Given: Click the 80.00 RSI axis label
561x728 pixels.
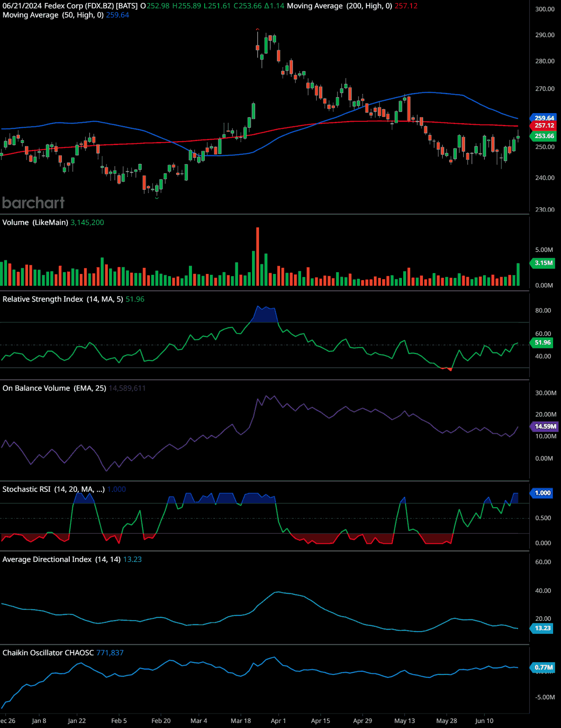Looking at the screenshot, I should (x=543, y=311).
